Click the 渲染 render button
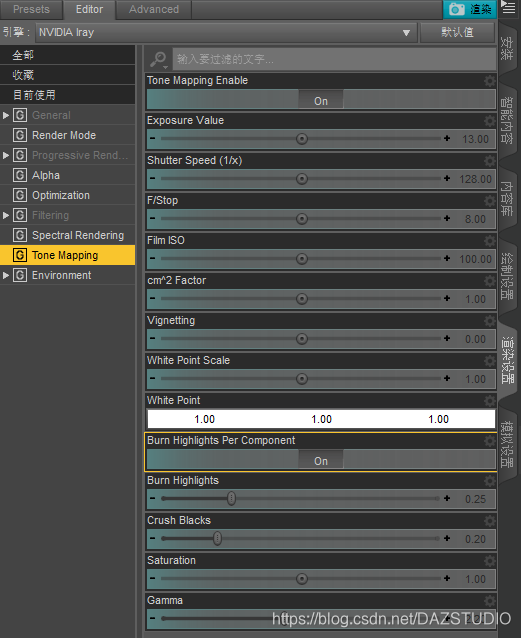This screenshot has width=521, height=638. 470,9
